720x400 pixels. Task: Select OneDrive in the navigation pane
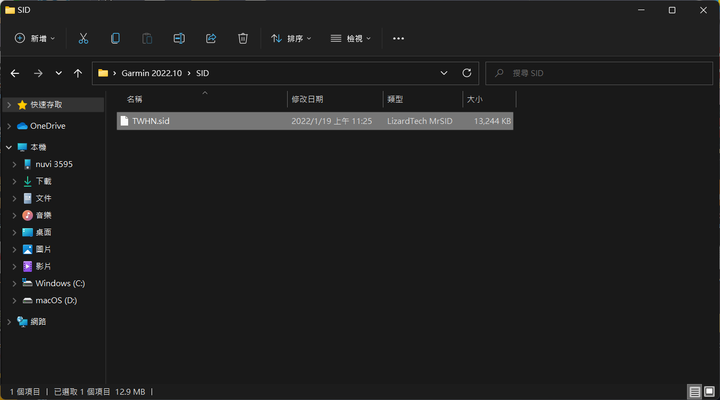(48, 126)
